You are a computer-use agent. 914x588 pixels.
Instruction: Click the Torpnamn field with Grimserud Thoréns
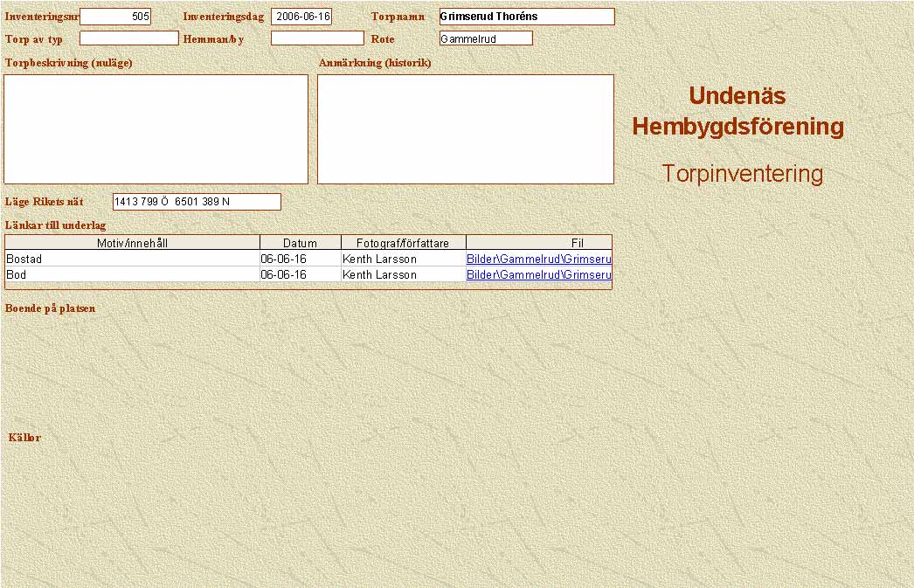coord(526,17)
